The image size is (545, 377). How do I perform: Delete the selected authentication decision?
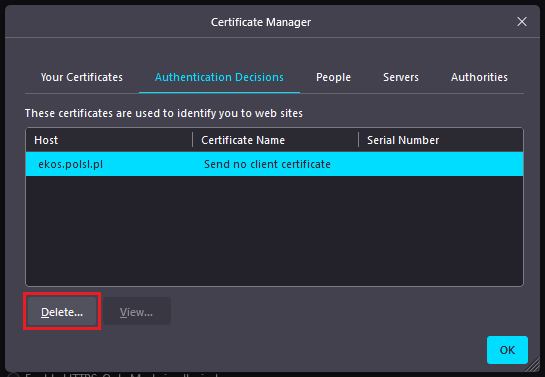(x=62, y=311)
